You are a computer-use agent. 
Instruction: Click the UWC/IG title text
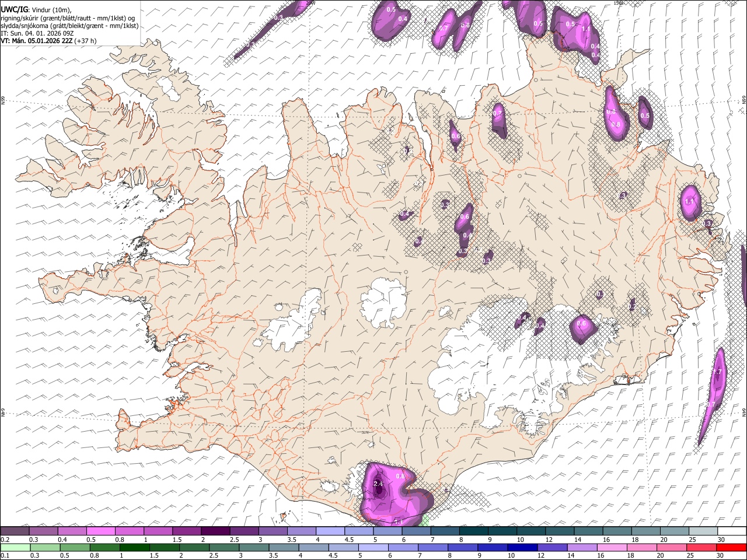point(14,9)
